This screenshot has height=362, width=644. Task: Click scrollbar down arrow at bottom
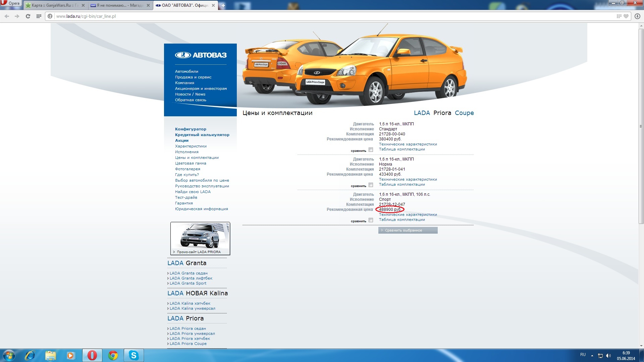[641, 346]
